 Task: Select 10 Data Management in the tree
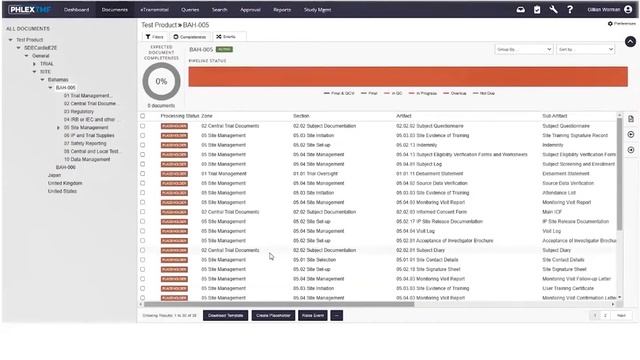point(87,160)
